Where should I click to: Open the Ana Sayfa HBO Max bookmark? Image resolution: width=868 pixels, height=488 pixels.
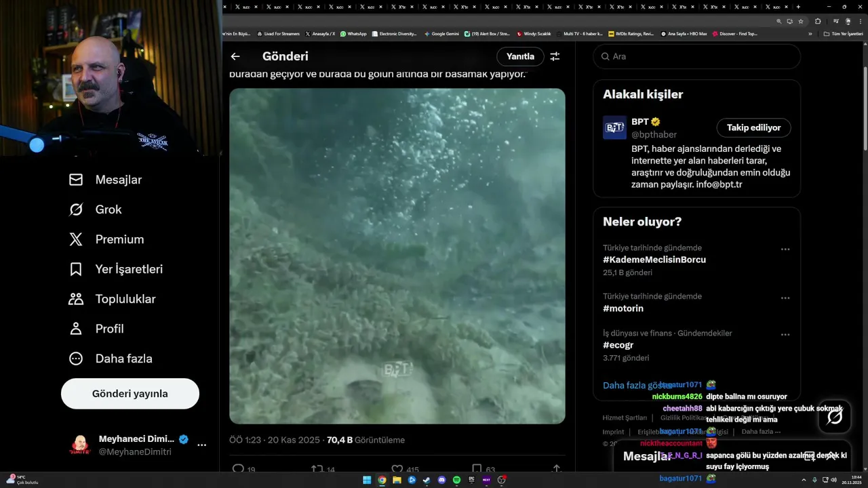684,33
